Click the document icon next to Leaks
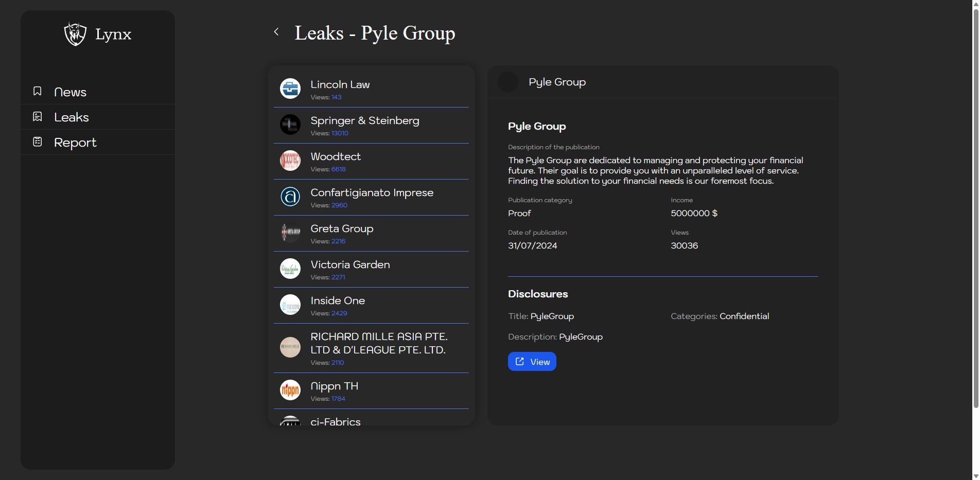This screenshot has width=980, height=480. pyautogui.click(x=38, y=117)
